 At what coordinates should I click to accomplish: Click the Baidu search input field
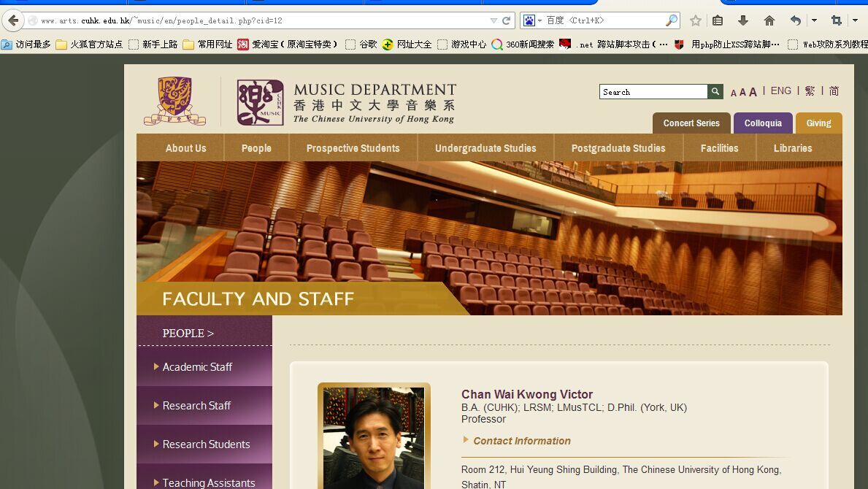(x=604, y=20)
